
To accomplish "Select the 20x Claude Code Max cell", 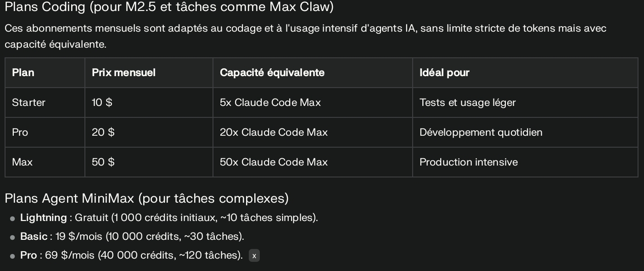I will [x=313, y=132].
